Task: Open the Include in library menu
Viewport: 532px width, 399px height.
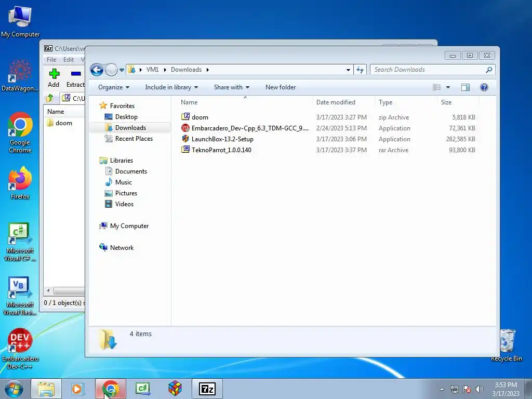Action: 171,87
